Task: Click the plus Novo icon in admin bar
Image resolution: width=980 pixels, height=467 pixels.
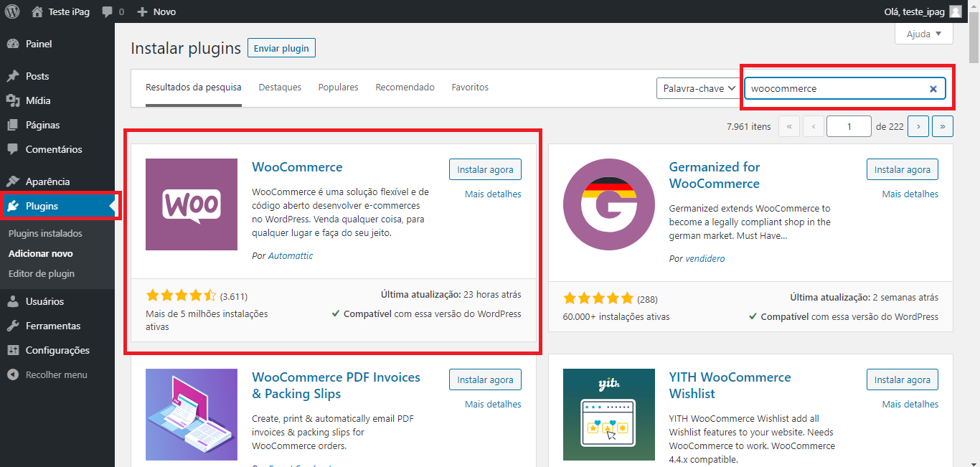Action: tap(142, 12)
